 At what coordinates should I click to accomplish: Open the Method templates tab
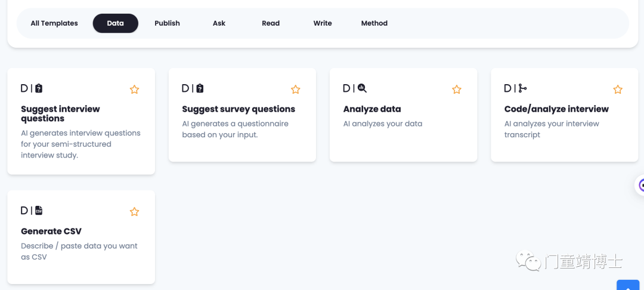(374, 23)
